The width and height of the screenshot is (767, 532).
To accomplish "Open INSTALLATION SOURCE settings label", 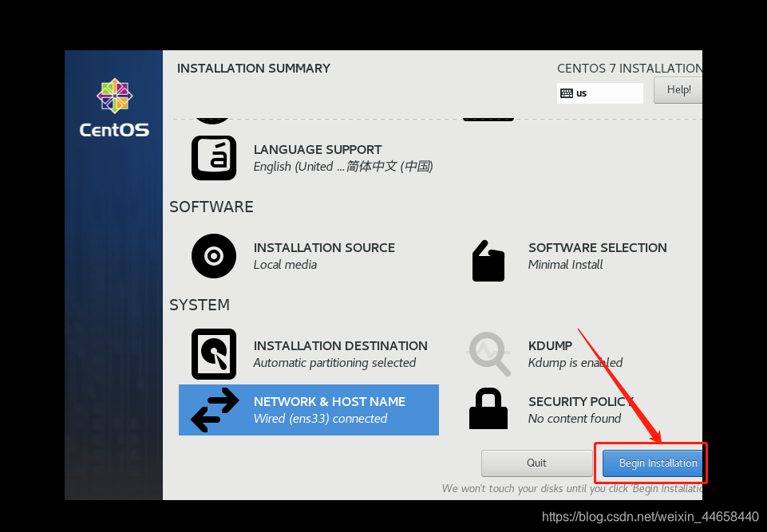I will coord(324,248).
